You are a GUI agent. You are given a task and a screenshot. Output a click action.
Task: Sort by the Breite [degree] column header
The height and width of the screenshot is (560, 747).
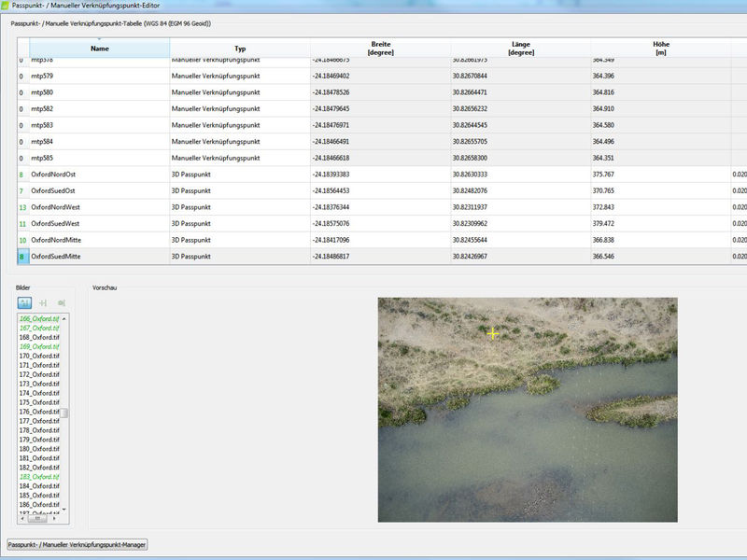point(381,49)
